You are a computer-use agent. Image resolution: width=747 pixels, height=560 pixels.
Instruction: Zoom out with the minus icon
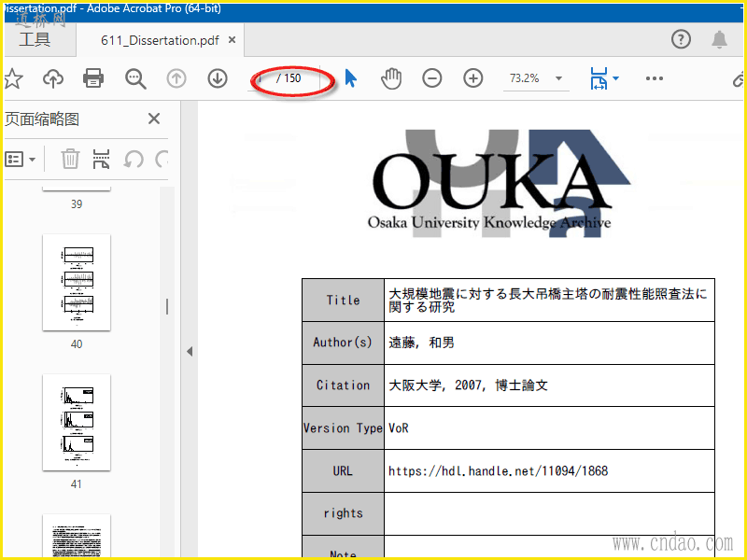tap(432, 78)
